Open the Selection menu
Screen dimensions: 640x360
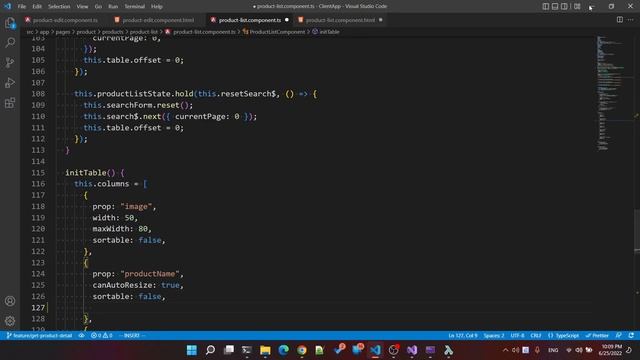(59, 7)
